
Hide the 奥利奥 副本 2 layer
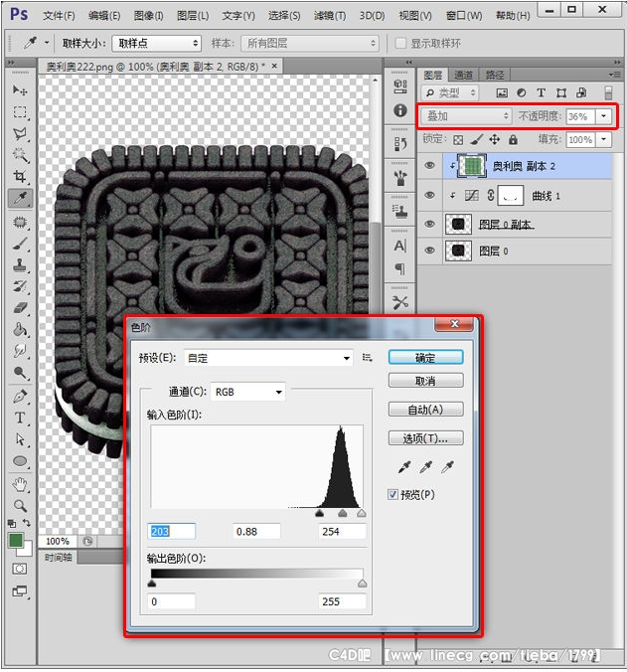[x=429, y=166]
